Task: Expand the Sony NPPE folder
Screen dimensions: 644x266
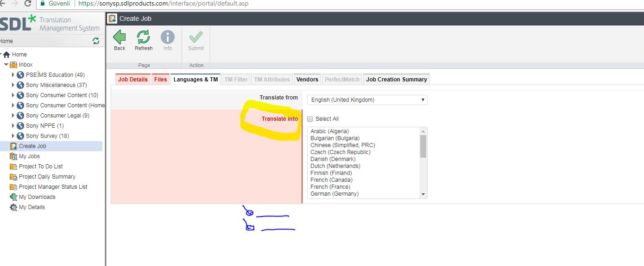Action: 13,126
